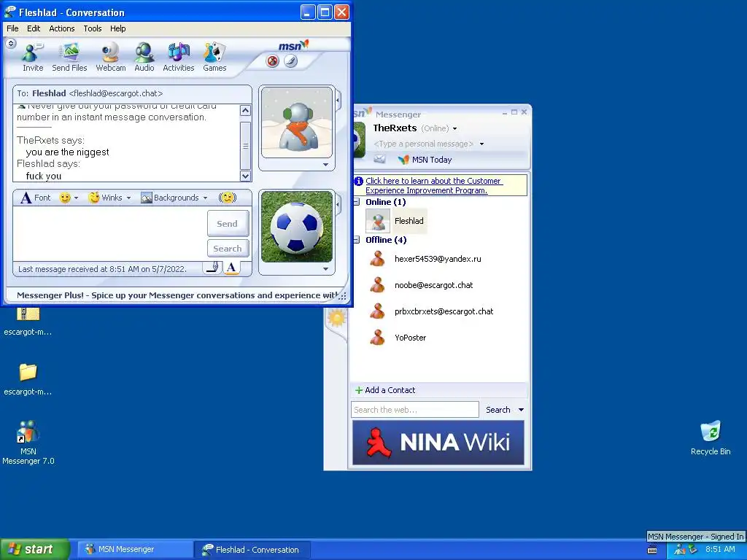
Task: Send a nudge with the shaking smiley
Action: click(x=228, y=198)
